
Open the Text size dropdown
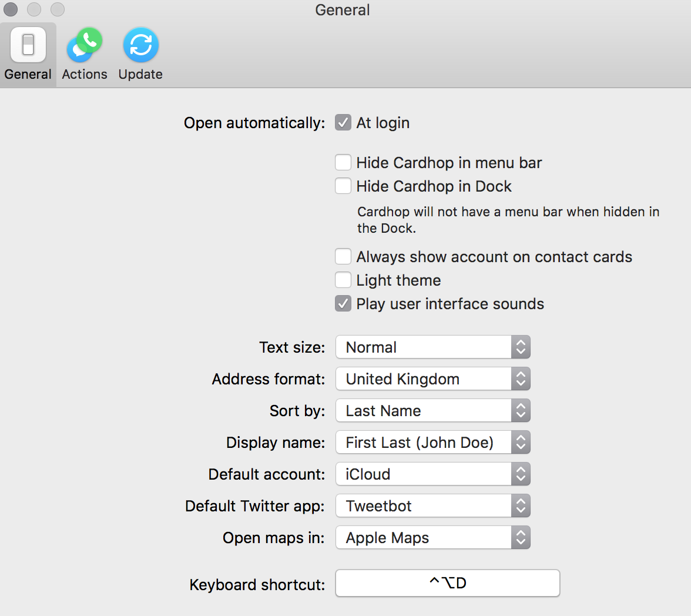(x=432, y=347)
